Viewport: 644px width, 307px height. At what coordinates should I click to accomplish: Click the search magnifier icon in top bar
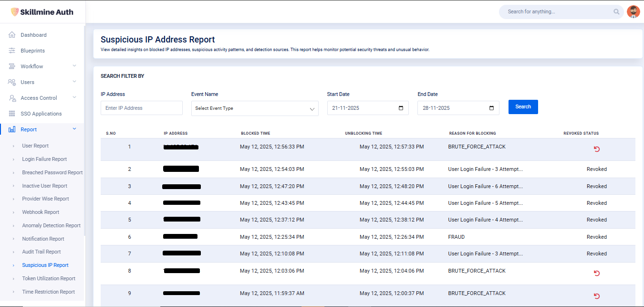[617, 12]
